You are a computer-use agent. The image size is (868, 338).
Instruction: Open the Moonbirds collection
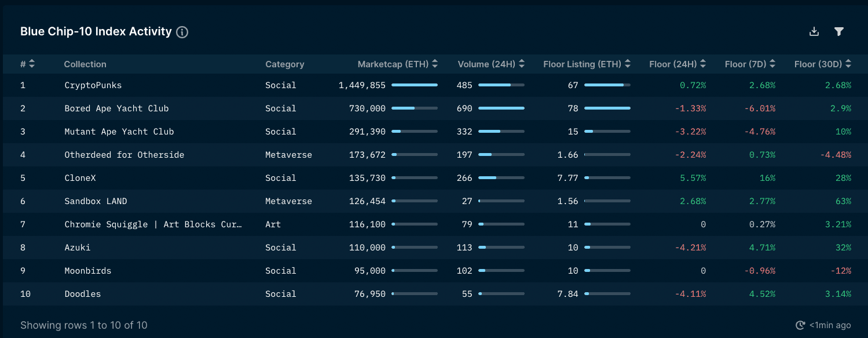(88, 271)
